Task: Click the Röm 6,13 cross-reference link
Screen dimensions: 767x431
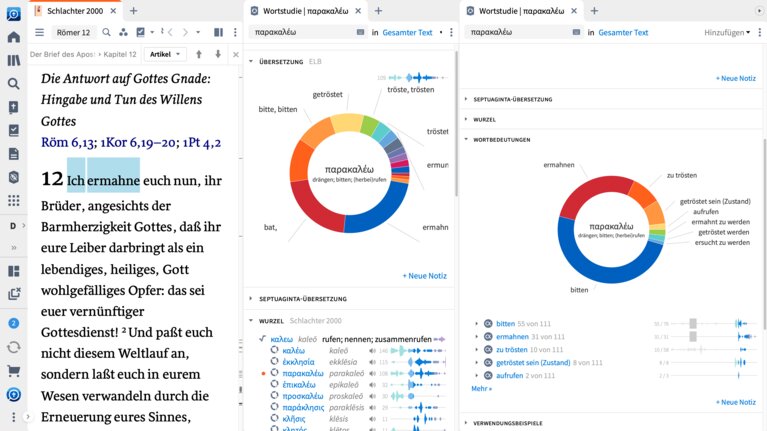Action: click(x=70, y=143)
